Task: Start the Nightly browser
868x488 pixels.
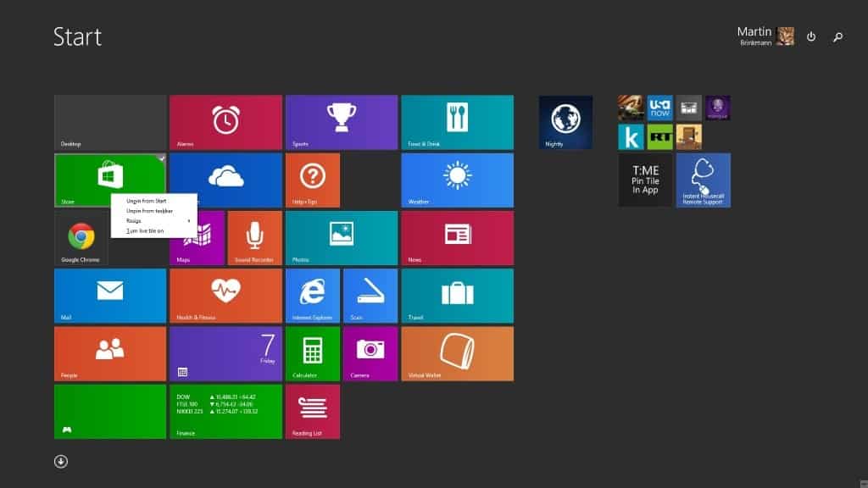Action: (x=565, y=121)
